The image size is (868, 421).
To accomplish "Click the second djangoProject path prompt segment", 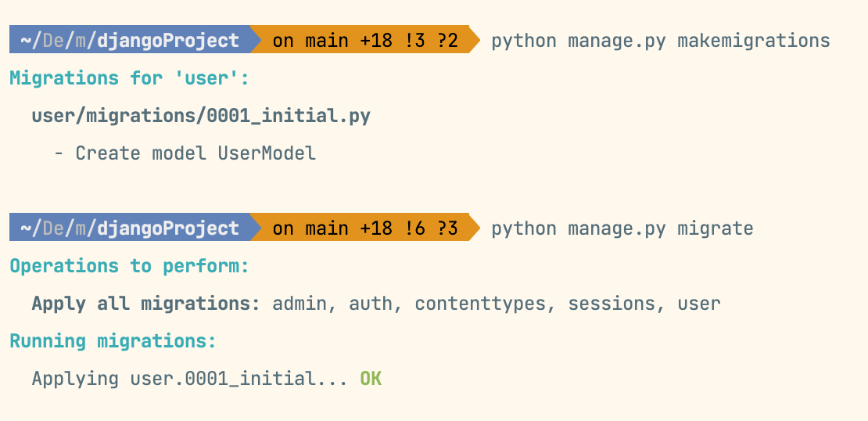I will 130,228.
